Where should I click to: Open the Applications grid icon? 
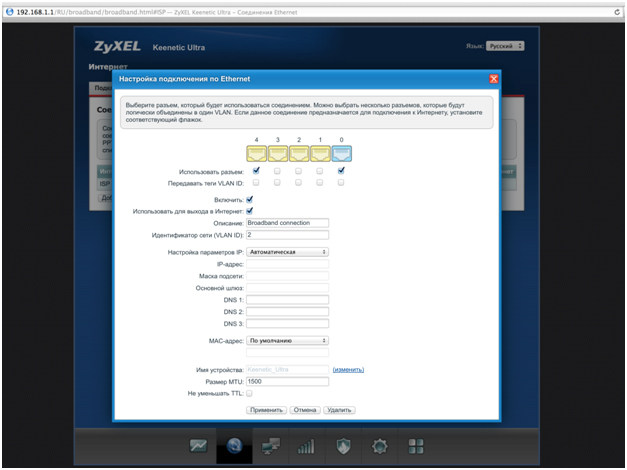416,446
